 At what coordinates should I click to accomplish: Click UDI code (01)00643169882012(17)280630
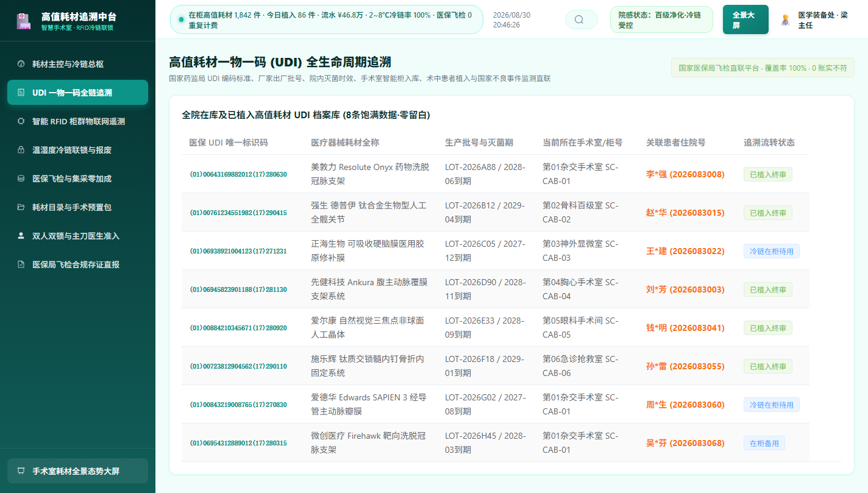238,174
